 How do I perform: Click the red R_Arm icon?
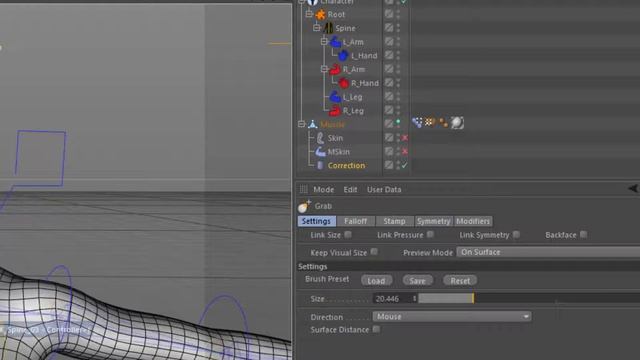[x=336, y=69]
